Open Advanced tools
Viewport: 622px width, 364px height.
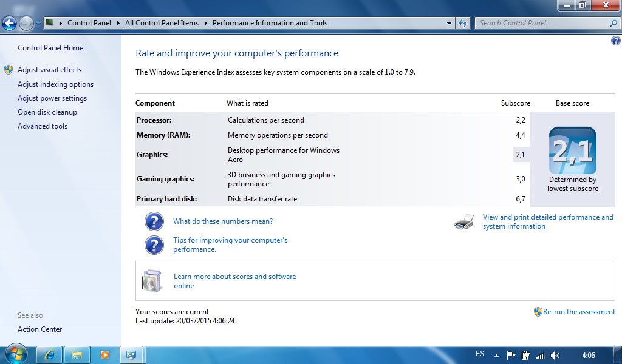pos(43,126)
